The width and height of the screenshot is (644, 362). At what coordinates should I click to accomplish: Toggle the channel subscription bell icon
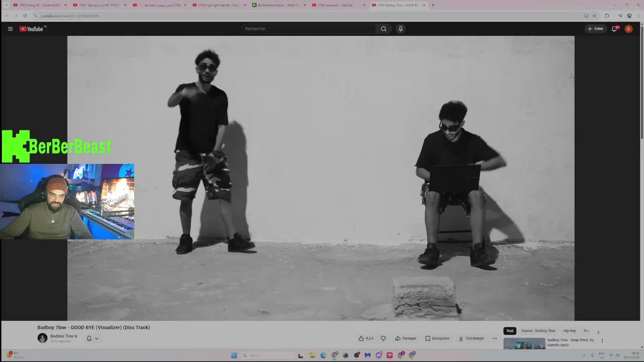pyautogui.click(x=89, y=338)
